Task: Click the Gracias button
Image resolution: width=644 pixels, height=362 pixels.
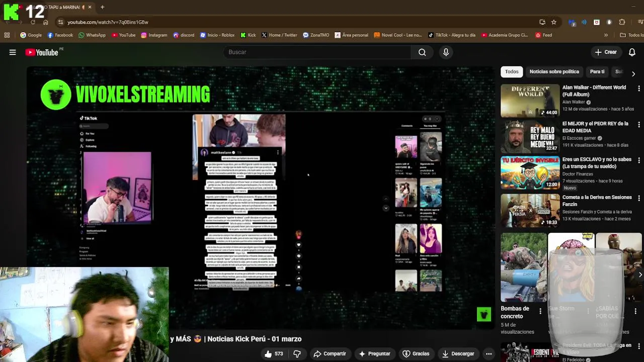Action: point(416,354)
